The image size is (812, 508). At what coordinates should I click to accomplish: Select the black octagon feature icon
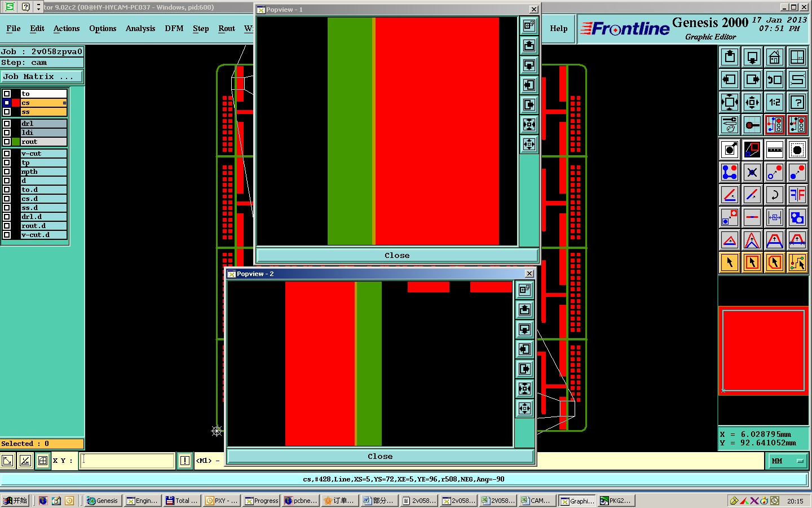click(797, 150)
